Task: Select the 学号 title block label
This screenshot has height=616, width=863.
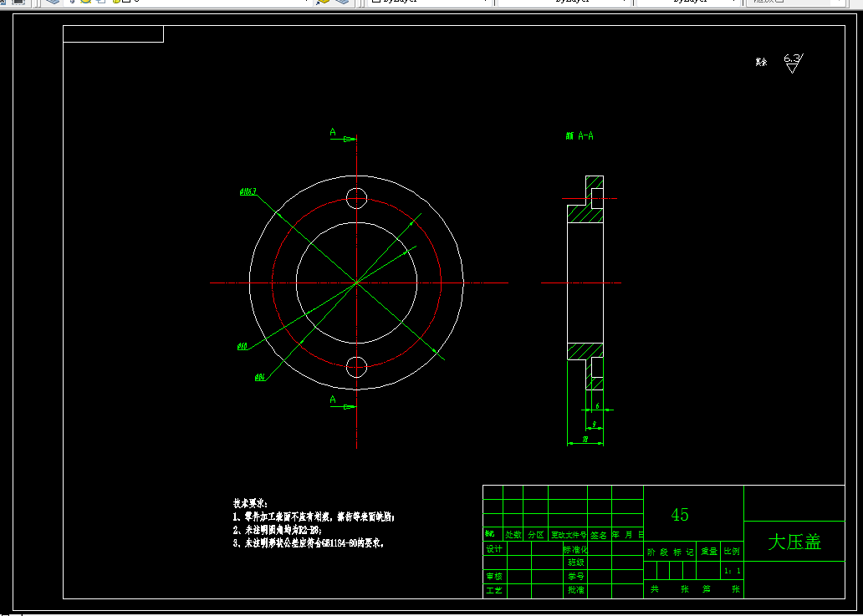Action: click(x=575, y=577)
